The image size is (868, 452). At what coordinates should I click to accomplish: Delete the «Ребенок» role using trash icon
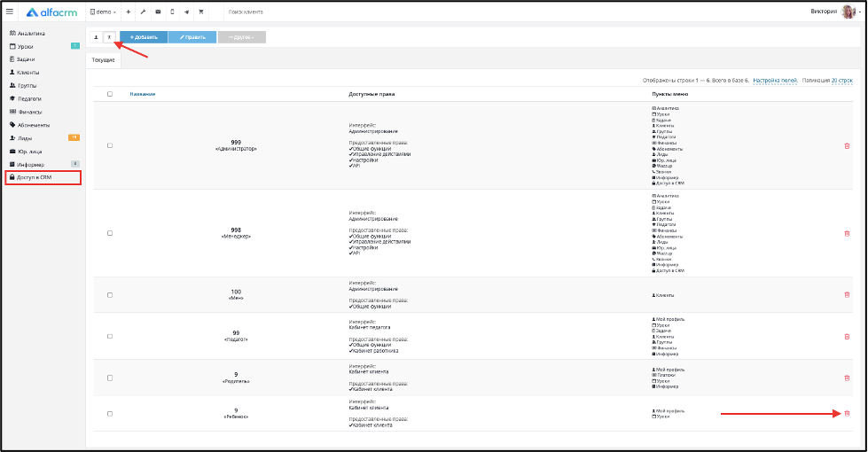pos(847,413)
